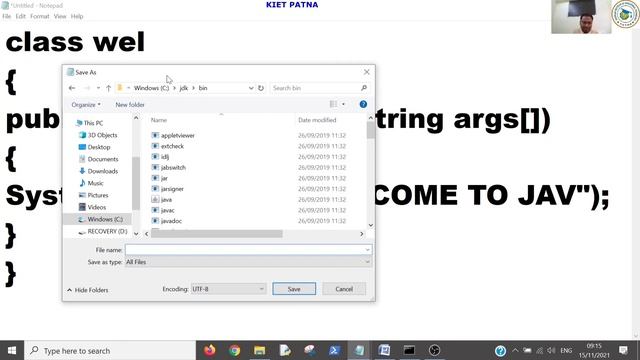Open File Explorer from the taskbar
This screenshot has width=640, height=360.
click(x=260, y=350)
